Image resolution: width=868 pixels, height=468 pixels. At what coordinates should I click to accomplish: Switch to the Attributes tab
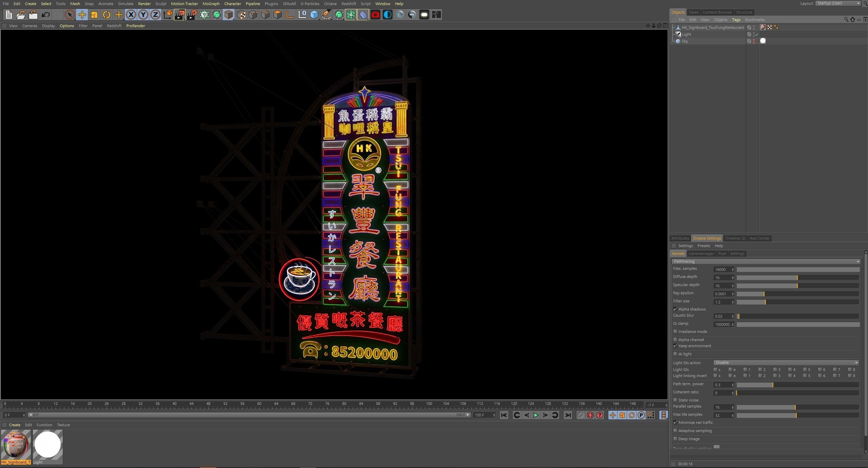tap(680, 238)
